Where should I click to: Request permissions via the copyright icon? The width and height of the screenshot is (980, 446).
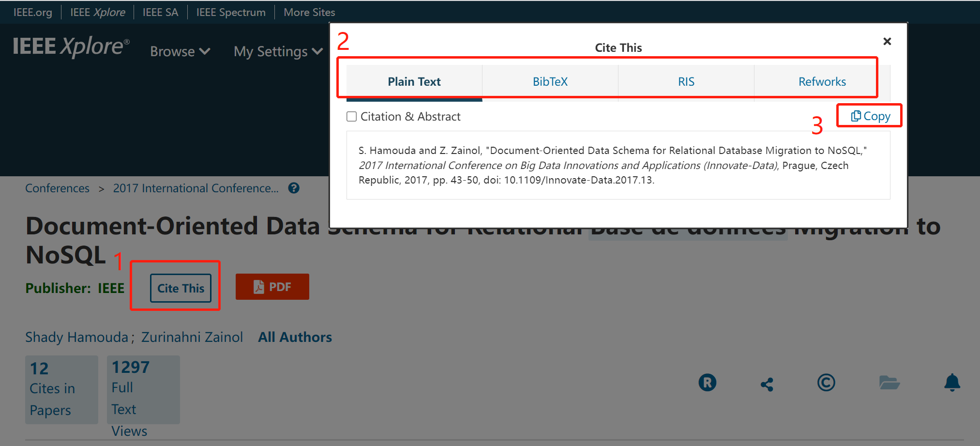826,383
